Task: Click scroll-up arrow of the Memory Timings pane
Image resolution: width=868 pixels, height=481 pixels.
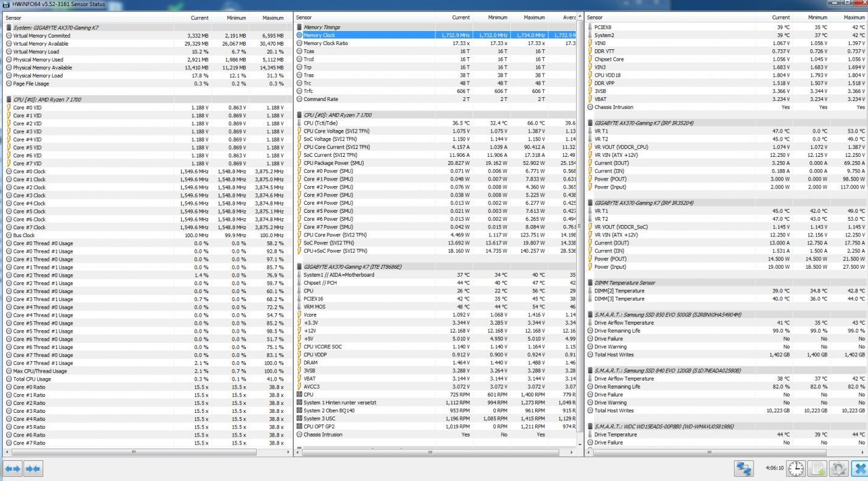Action: [579, 17]
